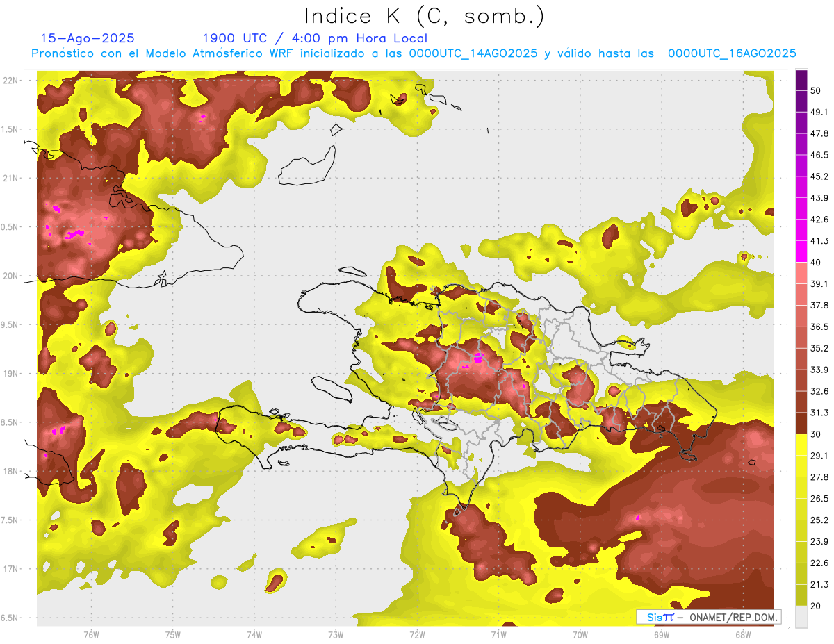Click the longitude label '69W'
The image size is (834, 644).
[661, 634]
